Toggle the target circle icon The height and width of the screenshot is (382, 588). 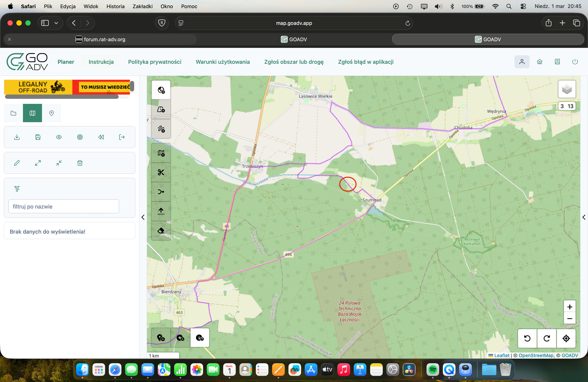pos(80,137)
